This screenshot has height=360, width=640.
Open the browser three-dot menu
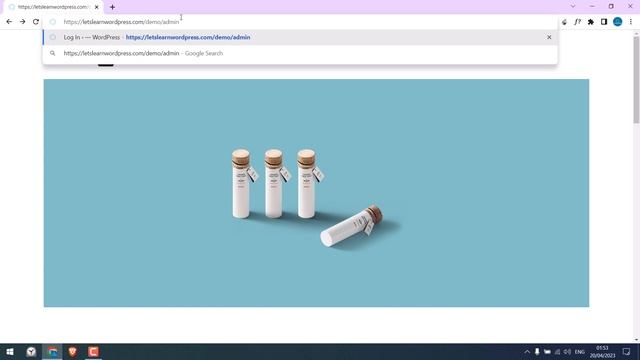coord(631,22)
